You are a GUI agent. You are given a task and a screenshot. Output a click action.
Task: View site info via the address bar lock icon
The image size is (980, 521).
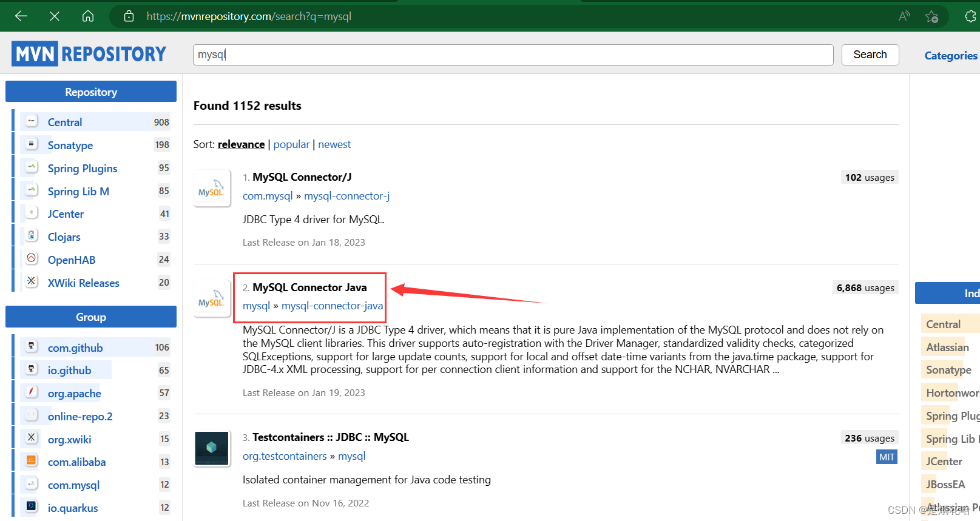129,16
